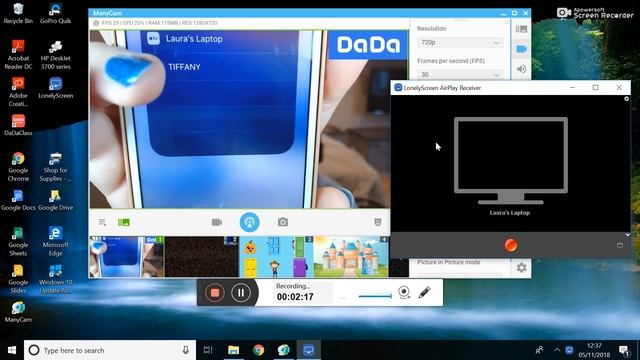The image size is (640, 360).
Task: Open Task View on taskbar
Action: click(208, 350)
